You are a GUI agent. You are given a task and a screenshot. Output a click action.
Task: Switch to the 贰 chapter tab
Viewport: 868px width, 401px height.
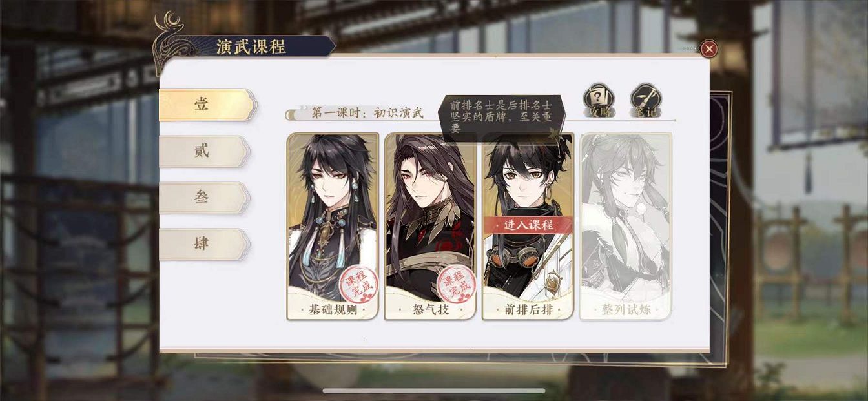[x=204, y=151]
